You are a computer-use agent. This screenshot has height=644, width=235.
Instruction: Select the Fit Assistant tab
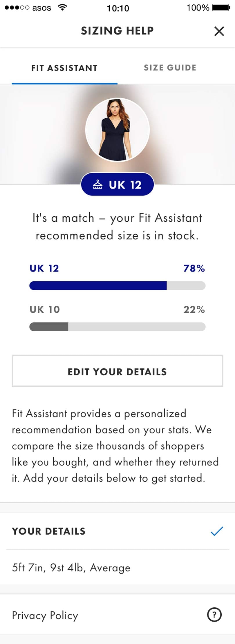(64, 68)
